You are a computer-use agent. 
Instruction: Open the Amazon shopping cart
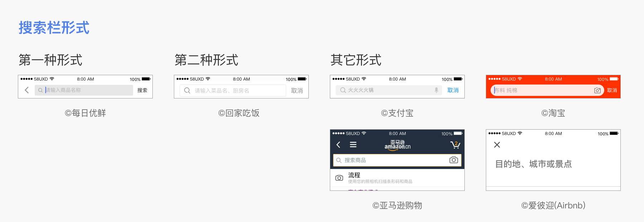455,145
